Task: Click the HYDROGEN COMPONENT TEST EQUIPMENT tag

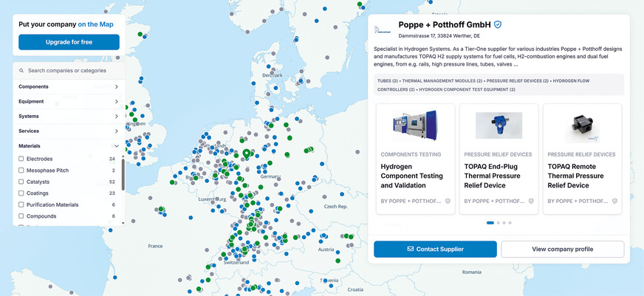Action: point(467,89)
